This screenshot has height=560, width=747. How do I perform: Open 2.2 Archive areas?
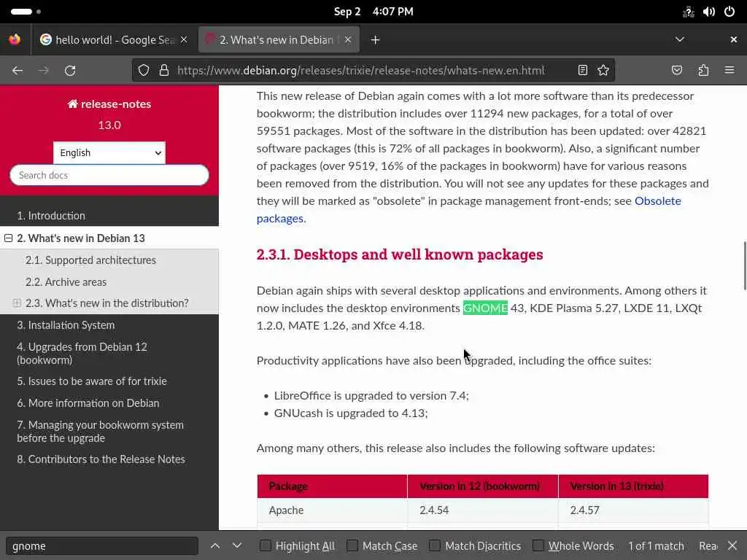pyautogui.click(x=66, y=282)
